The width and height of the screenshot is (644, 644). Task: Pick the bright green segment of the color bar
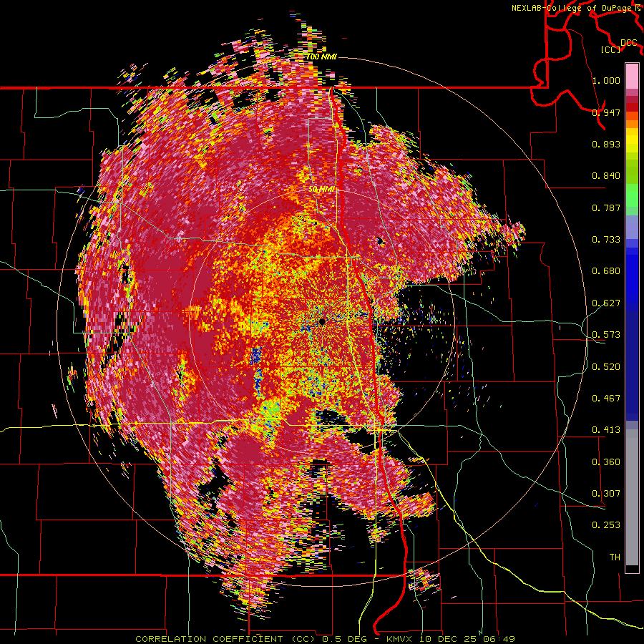pyautogui.click(x=632, y=195)
